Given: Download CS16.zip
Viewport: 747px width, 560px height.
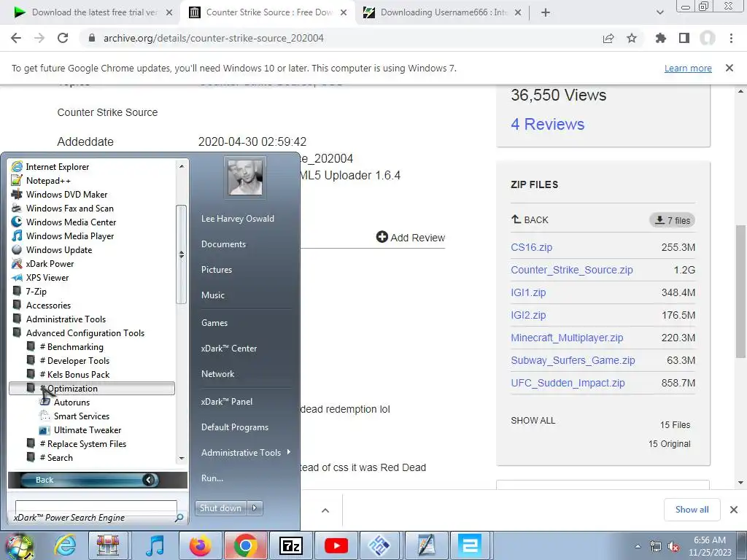Looking at the screenshot, I should coord(531,247).
